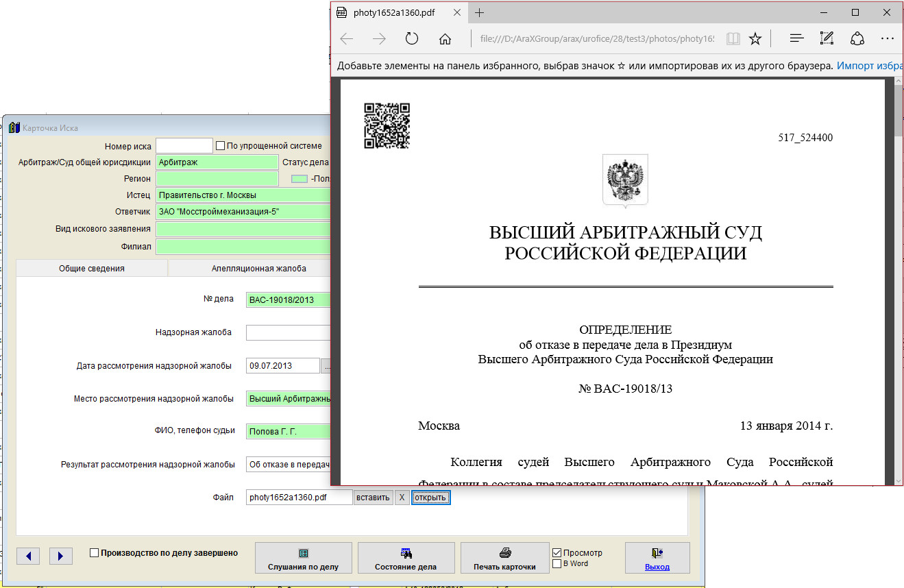Open Состояние дела

[x=406, y=558]
